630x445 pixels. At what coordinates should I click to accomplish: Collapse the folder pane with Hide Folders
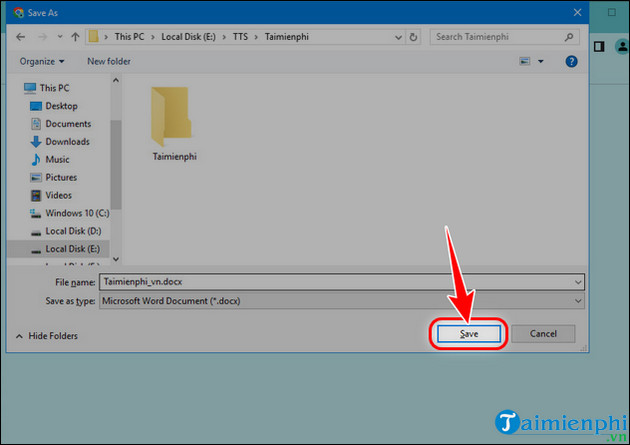tap(47, 336)
